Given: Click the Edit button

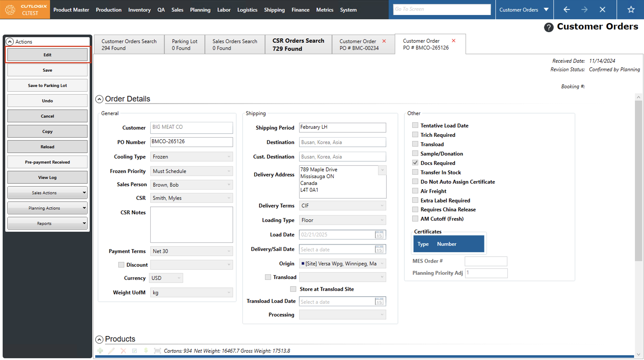Looking at the screenshot, I should pos(47,55).
